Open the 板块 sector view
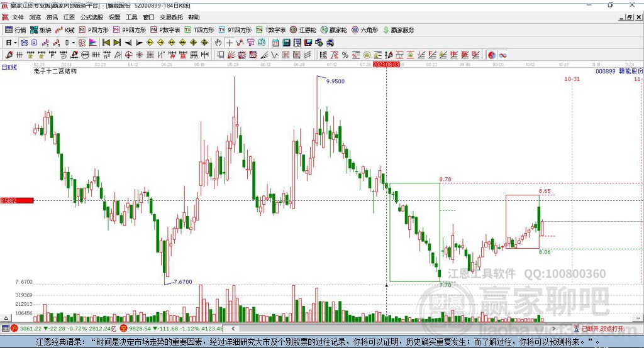The width and height of the screenshot is (644, 348). [x=41, y=30]
